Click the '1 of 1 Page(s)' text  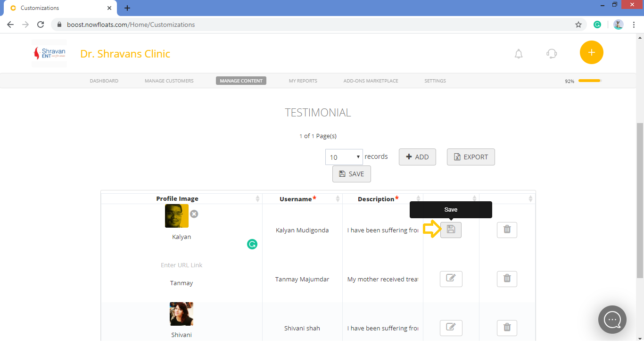(318, 136)
